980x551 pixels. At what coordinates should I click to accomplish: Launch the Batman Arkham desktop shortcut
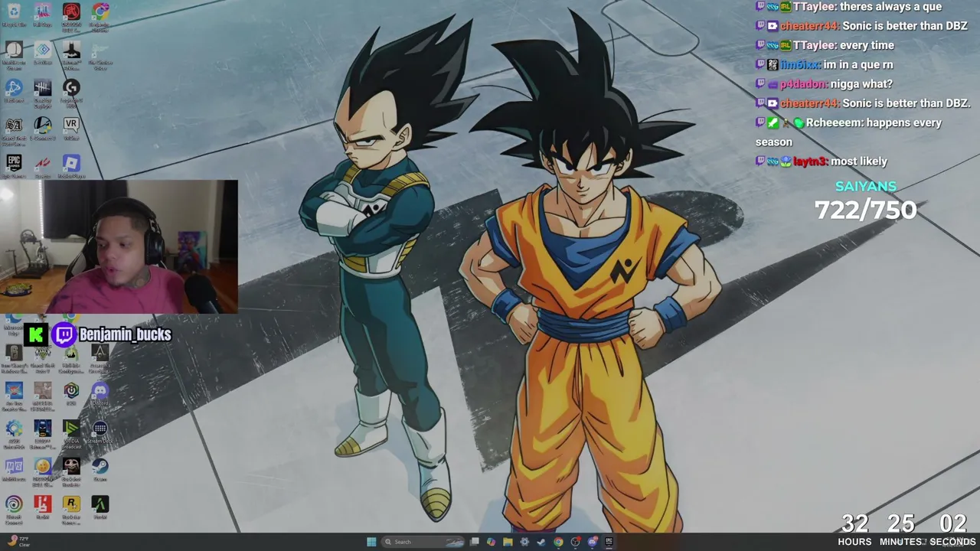(x=71, y=55)
